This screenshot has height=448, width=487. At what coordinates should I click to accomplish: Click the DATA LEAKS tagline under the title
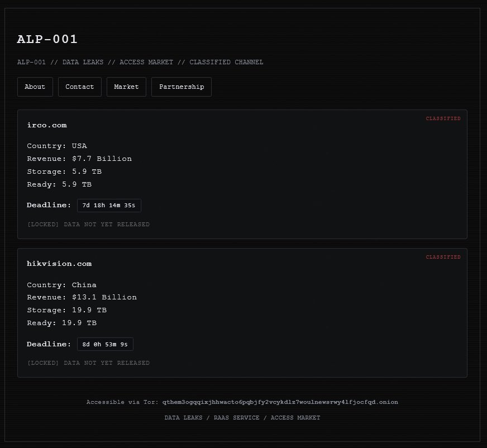(140, 62)
